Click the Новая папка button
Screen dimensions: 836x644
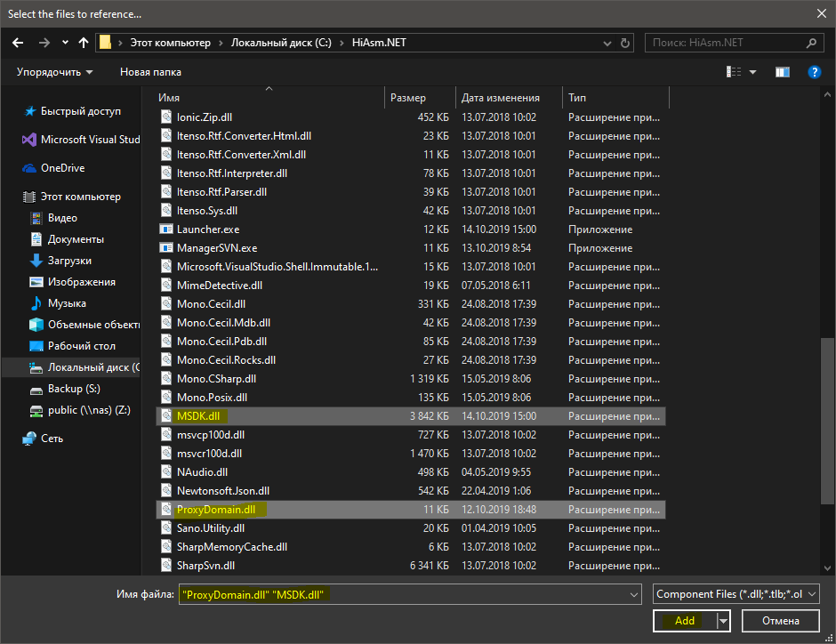click(150, 72)
